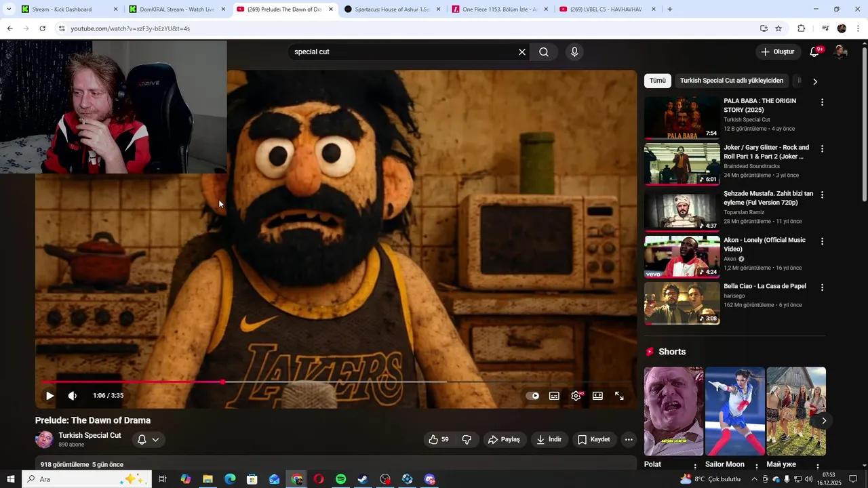Open the Oluştur create menu
This screenshot has width=868, height=488.
pyautogui.click(x=777, y=52)
